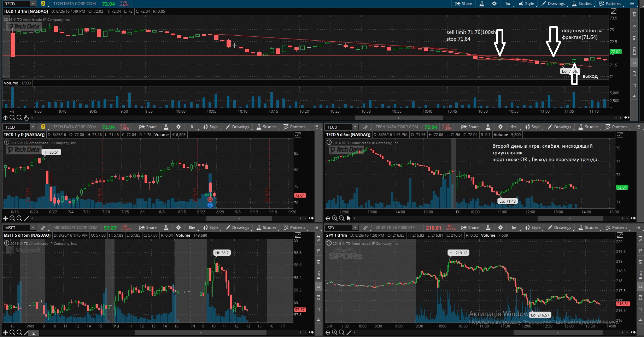Click flask icon in TECD daily chart toolbar

click(166, 127)
